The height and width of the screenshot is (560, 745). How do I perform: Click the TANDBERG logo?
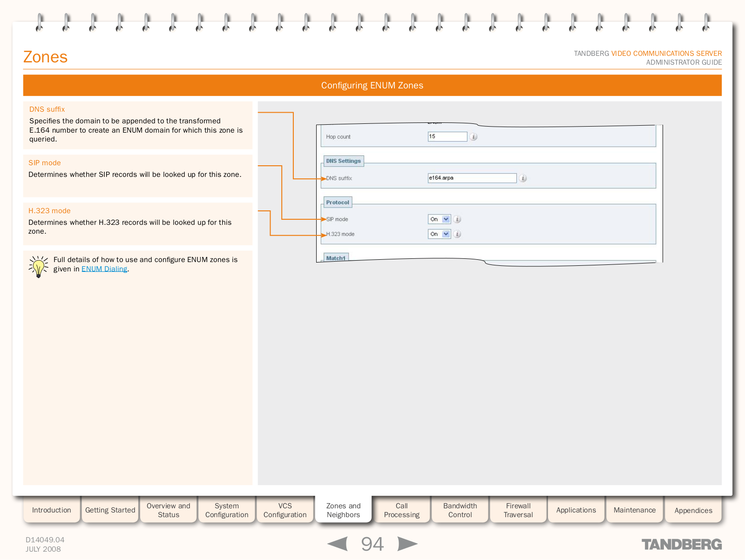(x=682, y=544)
